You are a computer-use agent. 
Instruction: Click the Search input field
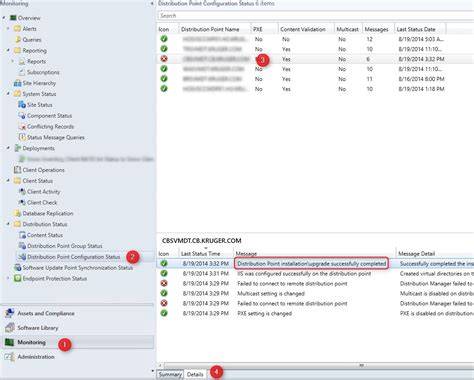tap(315, 16)
